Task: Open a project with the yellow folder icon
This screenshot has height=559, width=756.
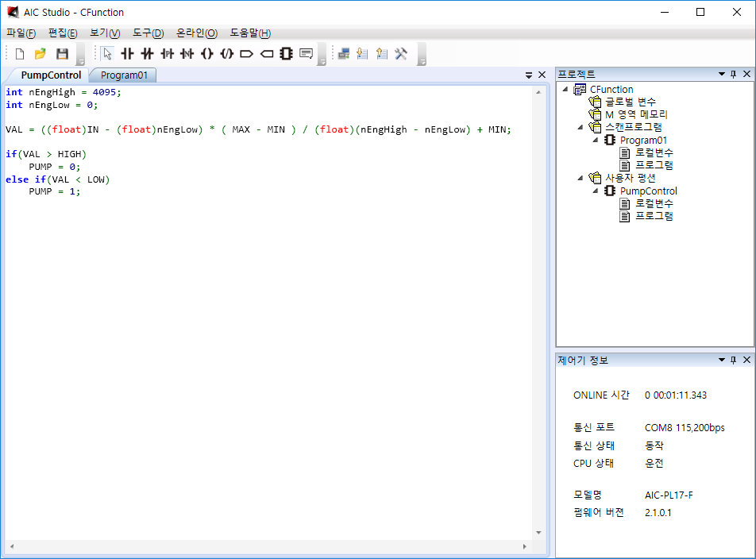Action: pos(40,54)
